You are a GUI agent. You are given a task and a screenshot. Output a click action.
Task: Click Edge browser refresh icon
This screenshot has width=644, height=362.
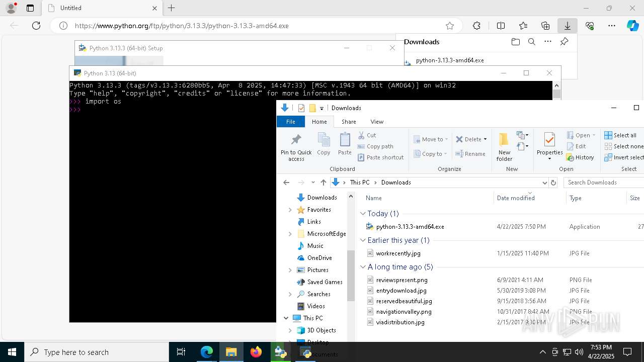[36, 26]
